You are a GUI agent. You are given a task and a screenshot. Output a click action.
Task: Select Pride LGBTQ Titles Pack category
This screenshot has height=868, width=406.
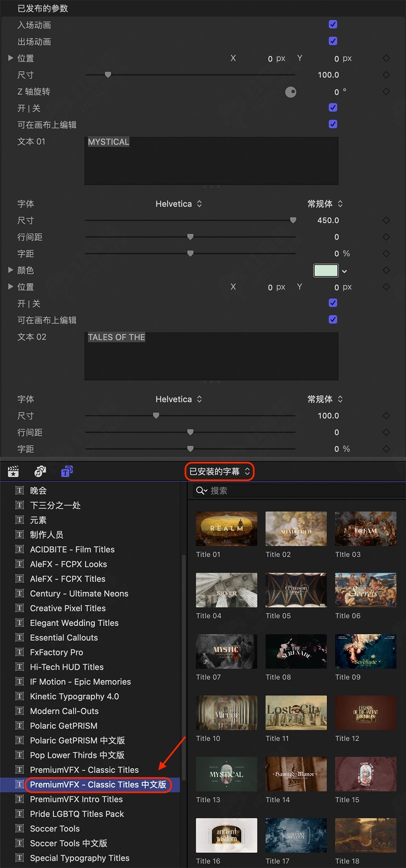coord(77,814)
